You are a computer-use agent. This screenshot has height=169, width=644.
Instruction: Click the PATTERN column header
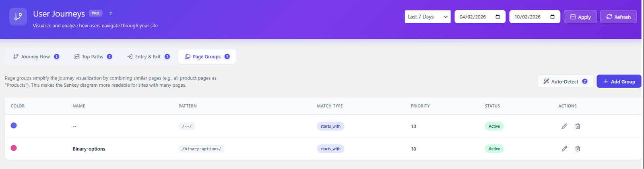coord(188,106)
